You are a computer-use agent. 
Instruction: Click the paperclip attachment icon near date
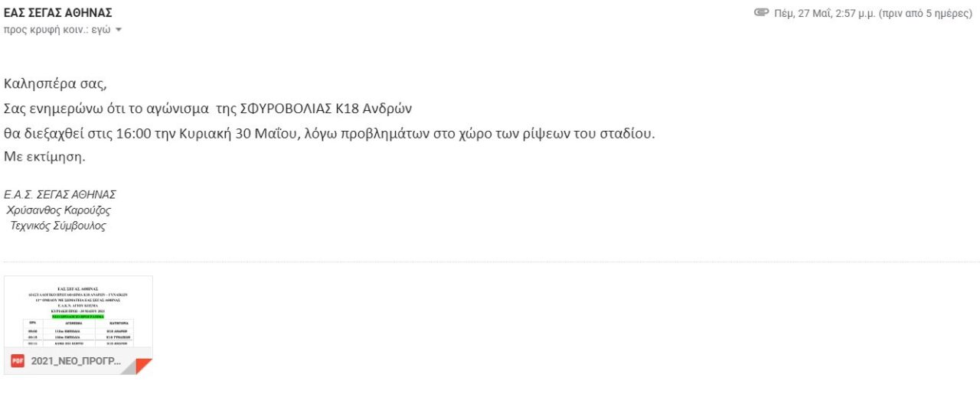point(761,13)
